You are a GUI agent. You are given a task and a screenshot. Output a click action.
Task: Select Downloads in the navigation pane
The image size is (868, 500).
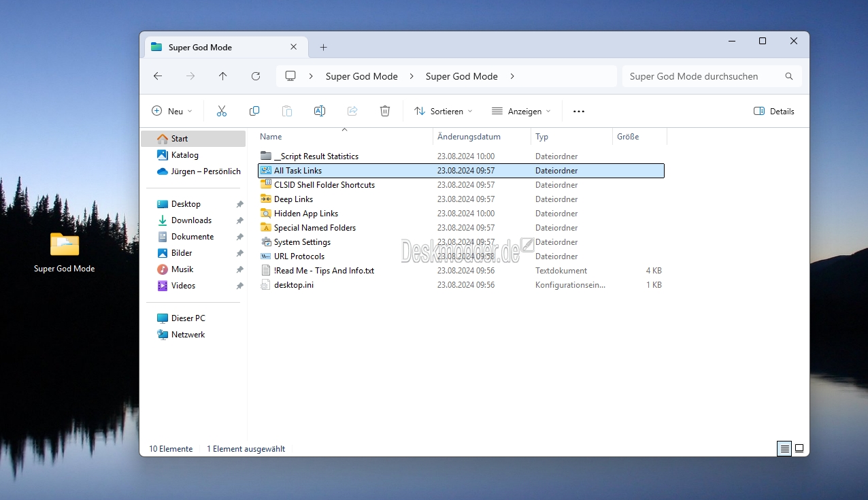tap(191, 220)
